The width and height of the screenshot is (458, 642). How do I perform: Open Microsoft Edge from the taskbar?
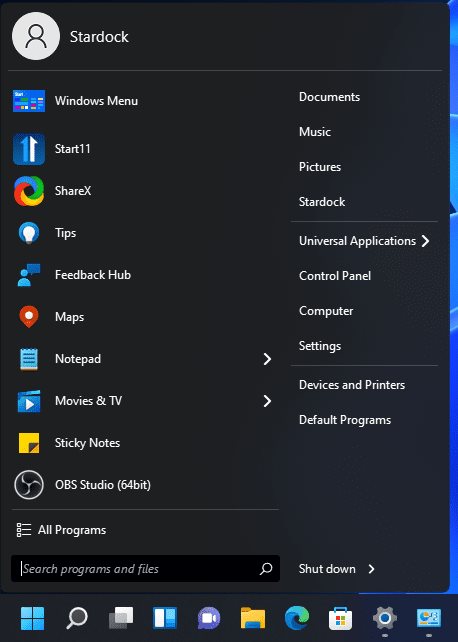click(x=297, y=618)
